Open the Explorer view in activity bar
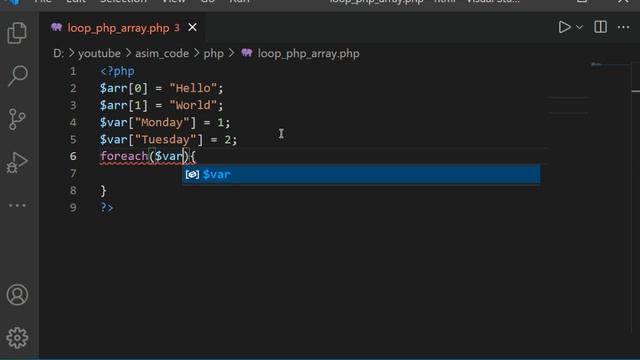Image resolution: width=640 pixels, height=360 pixels. pyautogui.click(x=17, y=33)
